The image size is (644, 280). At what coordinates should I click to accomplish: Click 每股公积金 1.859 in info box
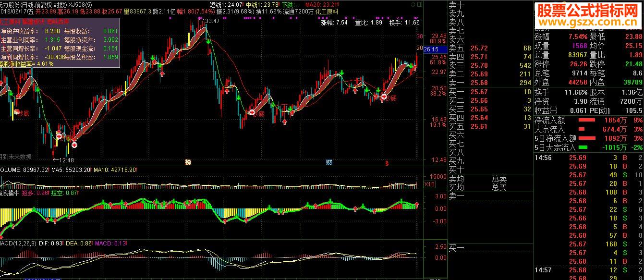(91, 57)
